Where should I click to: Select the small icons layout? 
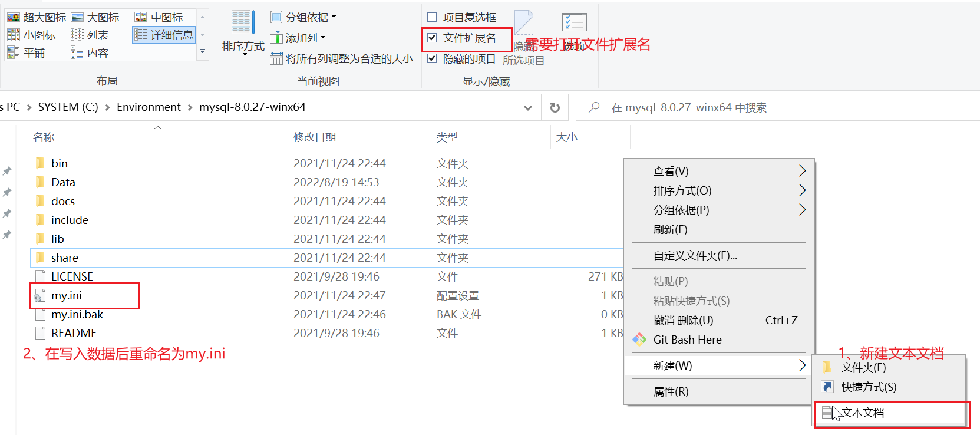pyautogui.click(x=32, y=35)
